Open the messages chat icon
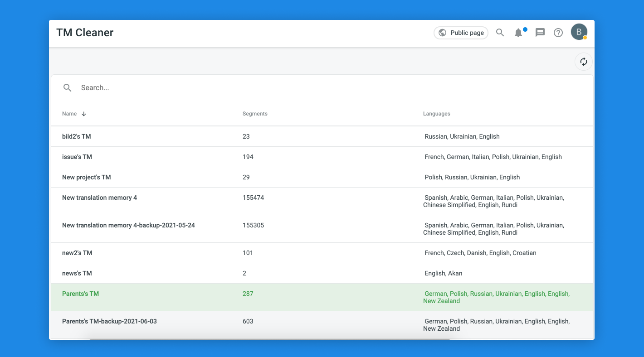This screenshot has width=644, height=357. click(x=540, y=33)
